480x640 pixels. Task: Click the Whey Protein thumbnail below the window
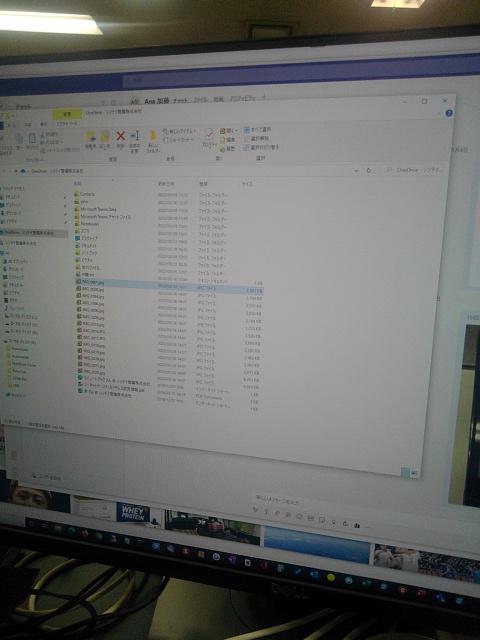coord(133,512)
